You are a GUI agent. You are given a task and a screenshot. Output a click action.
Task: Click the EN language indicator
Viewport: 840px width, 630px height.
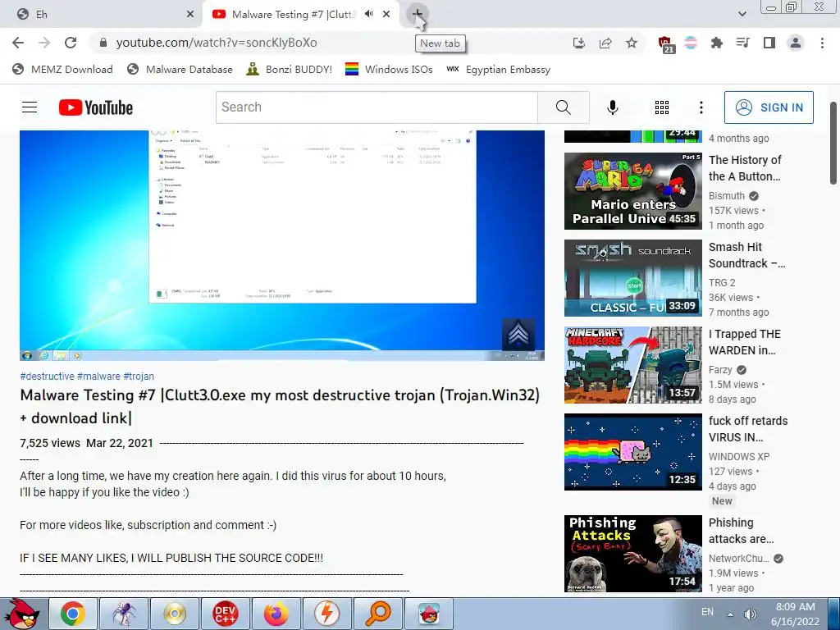coord(708,612)
